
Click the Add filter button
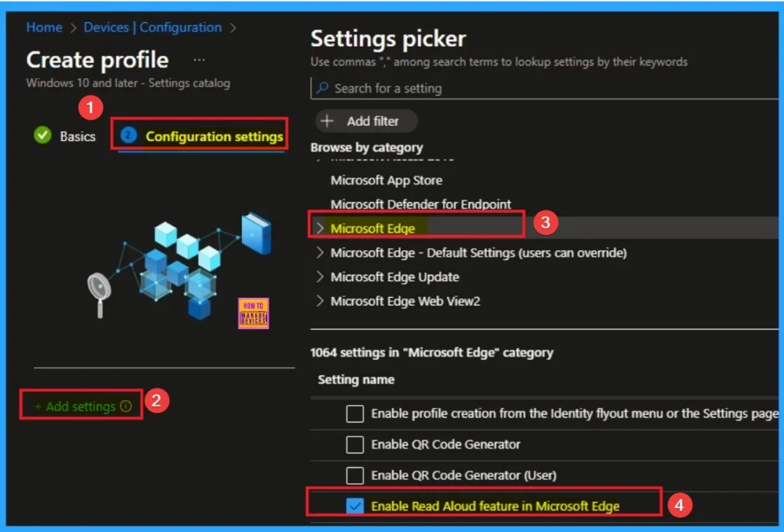367,121
